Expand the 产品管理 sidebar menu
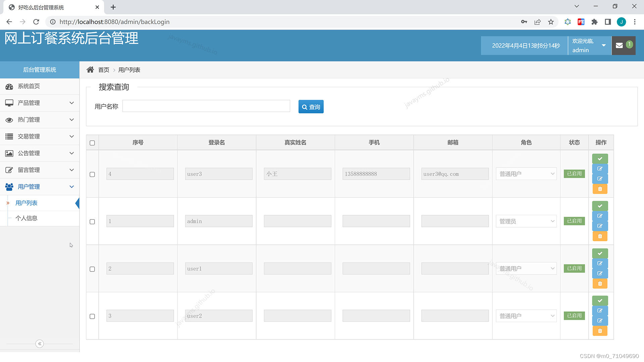This screenshot has width=644, height=362. pyautogui.click(x=40, y=103)
